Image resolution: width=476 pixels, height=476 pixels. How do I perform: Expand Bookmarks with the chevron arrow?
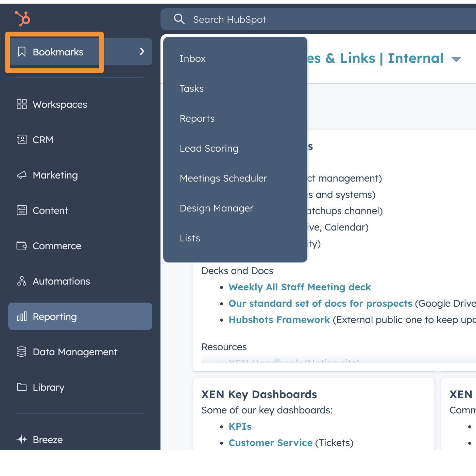click(142, 52)
